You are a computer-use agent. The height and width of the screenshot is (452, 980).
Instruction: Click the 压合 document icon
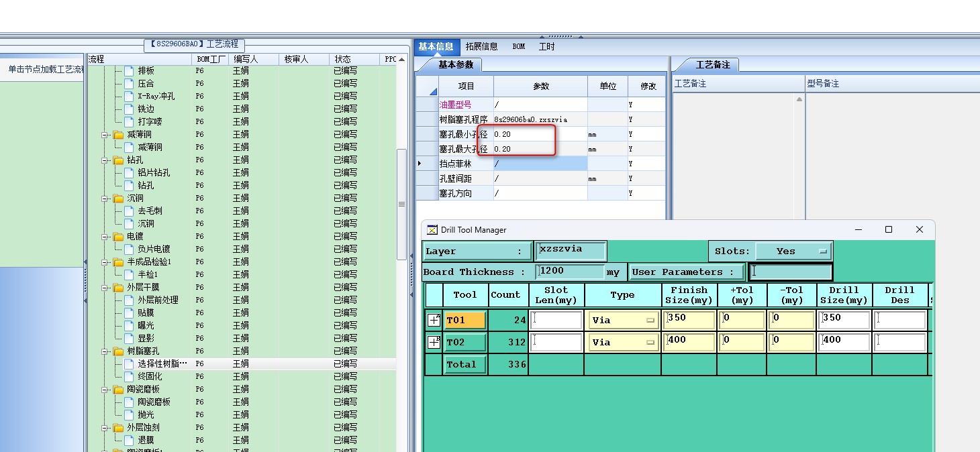(x=129, y=83)
